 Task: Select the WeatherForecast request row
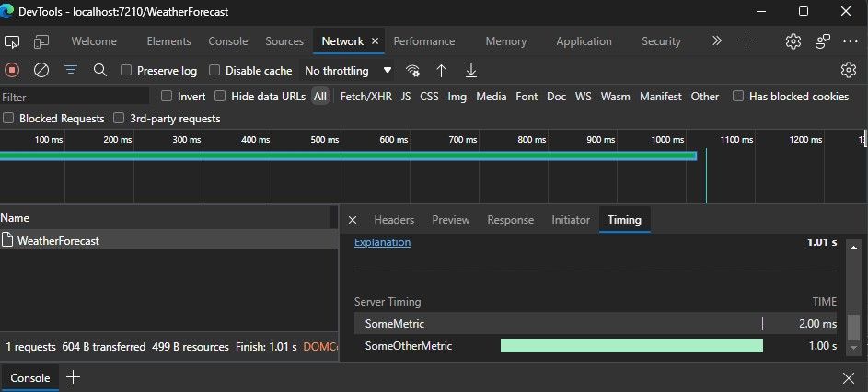click(168, 241)
